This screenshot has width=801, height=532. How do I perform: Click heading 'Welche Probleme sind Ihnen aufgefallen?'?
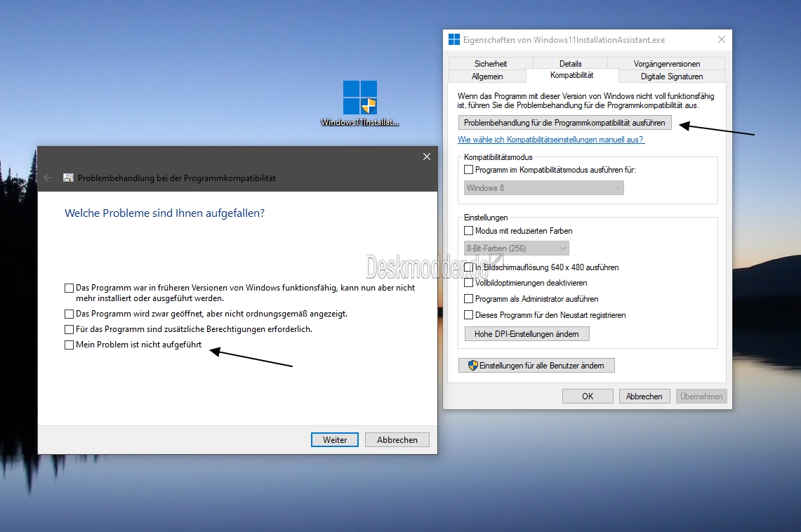pyautogui.click(x=164, y=213)
